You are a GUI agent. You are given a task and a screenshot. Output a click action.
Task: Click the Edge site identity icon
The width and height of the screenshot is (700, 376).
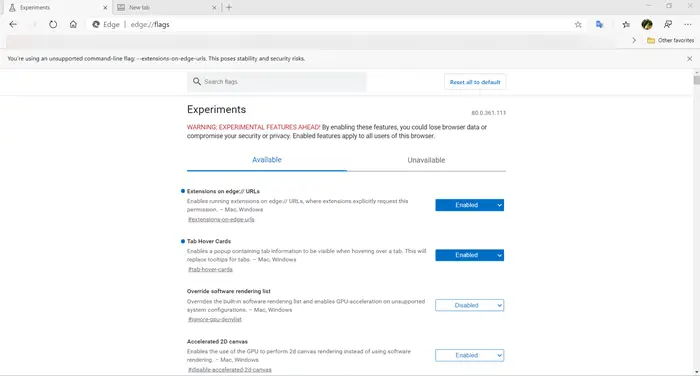pyautogui.click(x=96, y=25)
